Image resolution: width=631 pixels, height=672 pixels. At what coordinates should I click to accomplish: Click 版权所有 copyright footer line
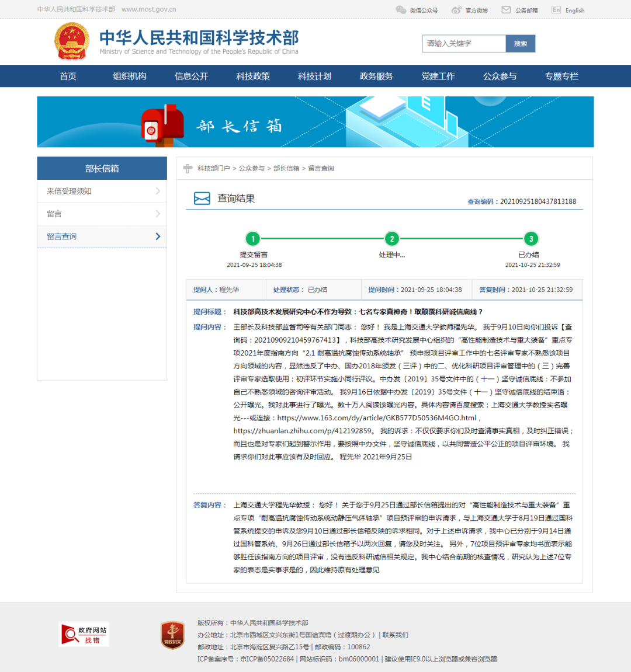[x=252, y=623]
